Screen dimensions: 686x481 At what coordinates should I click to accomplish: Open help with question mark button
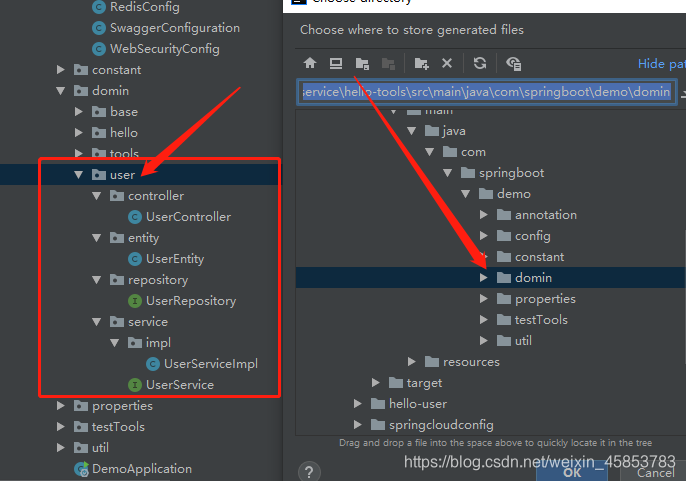point(309,472)
